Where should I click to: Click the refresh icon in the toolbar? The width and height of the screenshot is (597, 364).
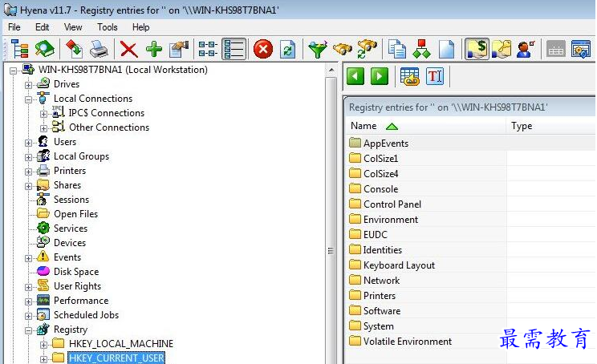[x=286, y=49]
